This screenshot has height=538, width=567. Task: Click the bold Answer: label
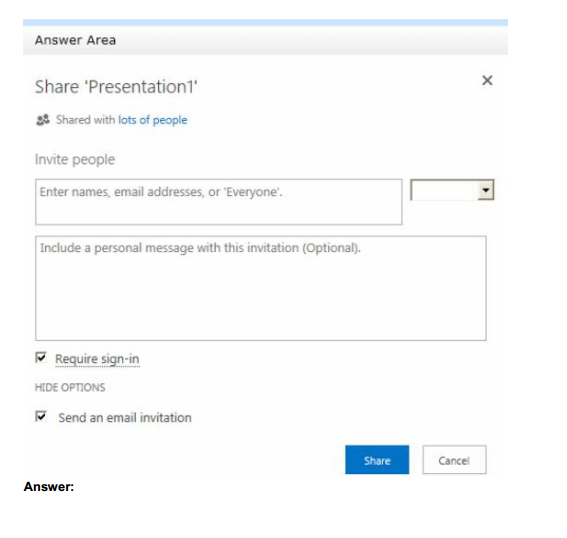pos(49,487)
